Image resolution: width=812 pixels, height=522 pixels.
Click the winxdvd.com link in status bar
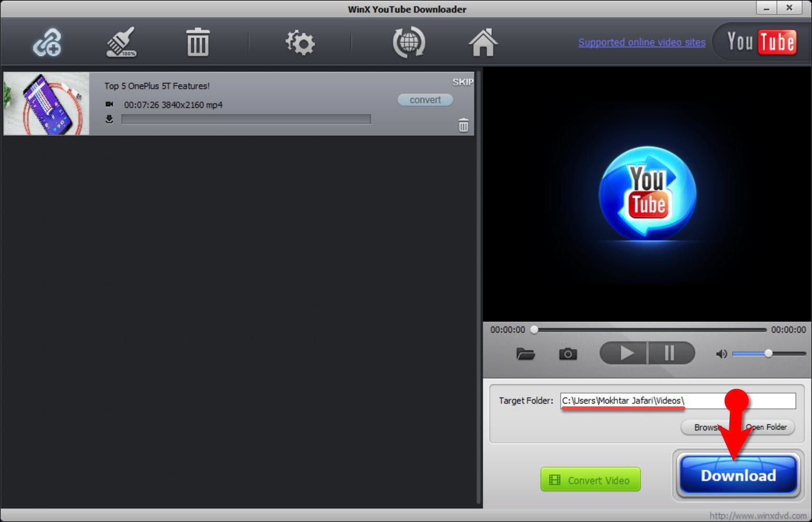click(x=758, y=516)
